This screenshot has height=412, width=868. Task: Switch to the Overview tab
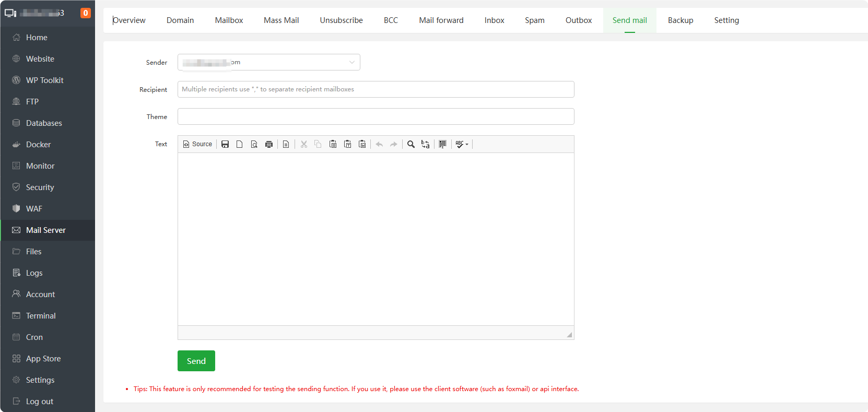[129, 20]
